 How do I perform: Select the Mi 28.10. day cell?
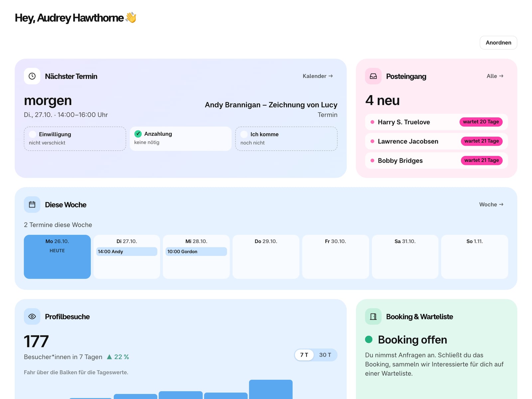(196, 257)
